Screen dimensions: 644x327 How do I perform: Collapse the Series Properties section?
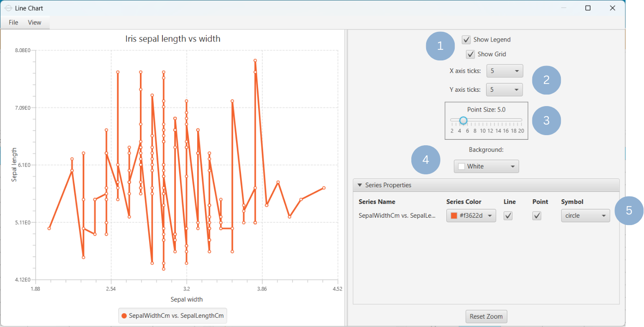point(360,185)
